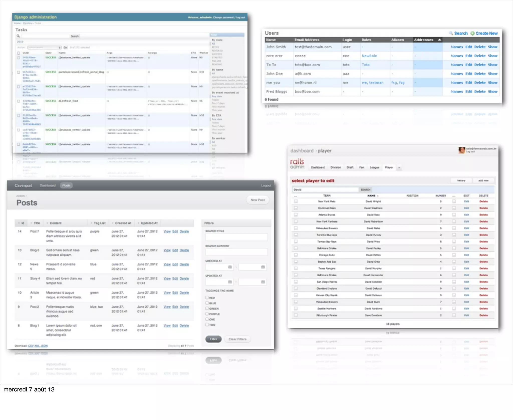The height and width of the screenshot is (420, 513).
Task: Open Created At start date calendar icon
Action: pyautogui.click(x=230, y=267)
